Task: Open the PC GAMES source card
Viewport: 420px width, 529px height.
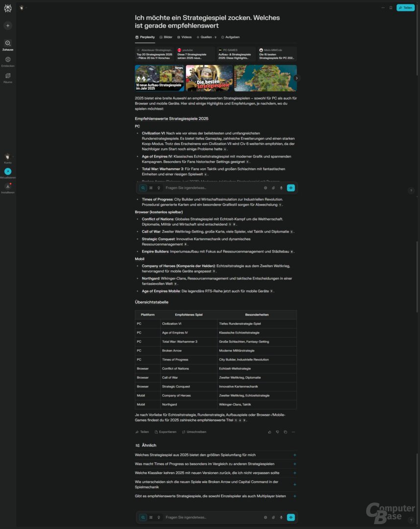Action: click(x=236, y=54)
